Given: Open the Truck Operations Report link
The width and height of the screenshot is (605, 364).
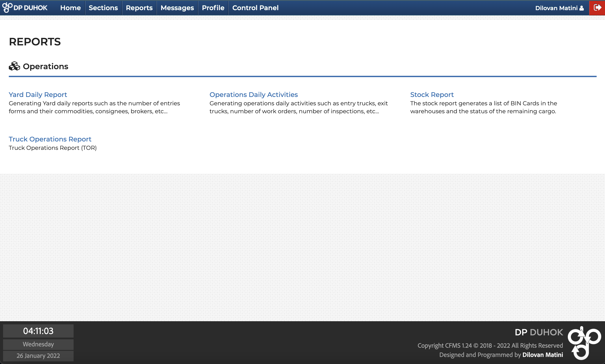Looking at the screenshot, I should point(50,139).
